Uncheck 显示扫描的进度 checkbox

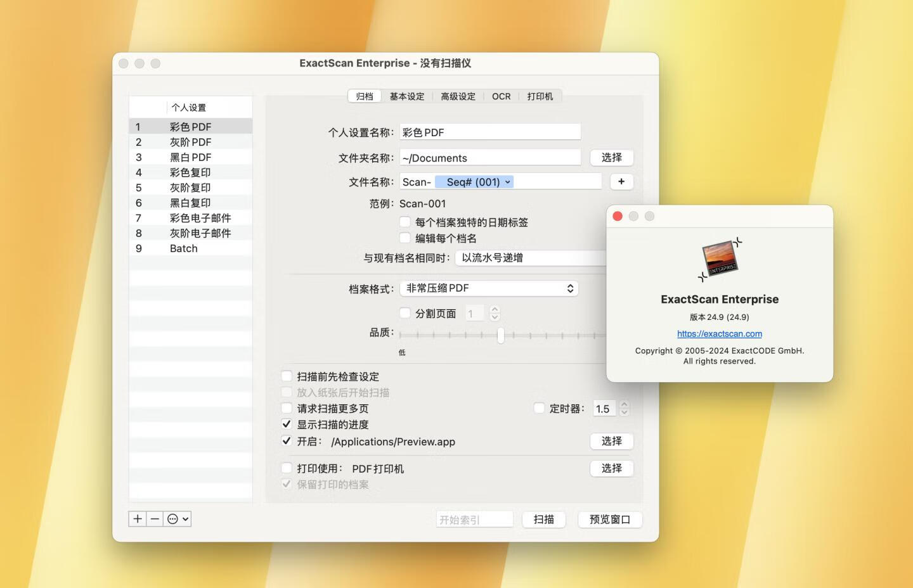tap(287, 424)
